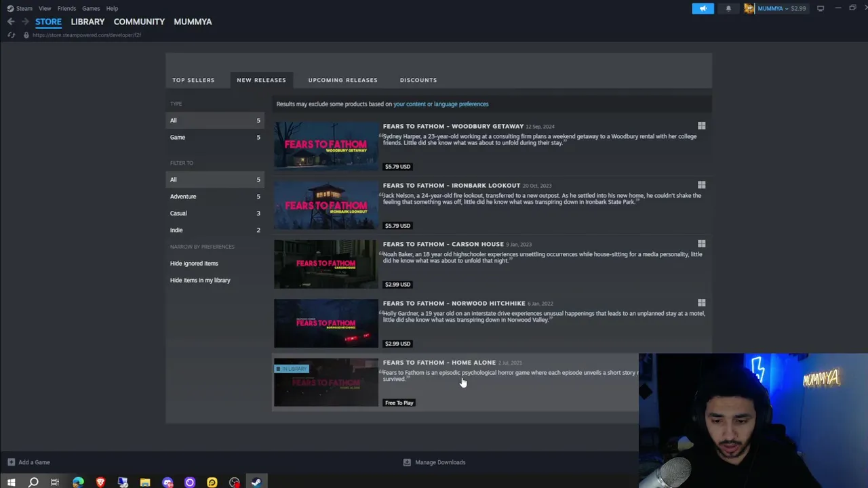Click Windows platform icon for Woodbury Getaway

701,126
